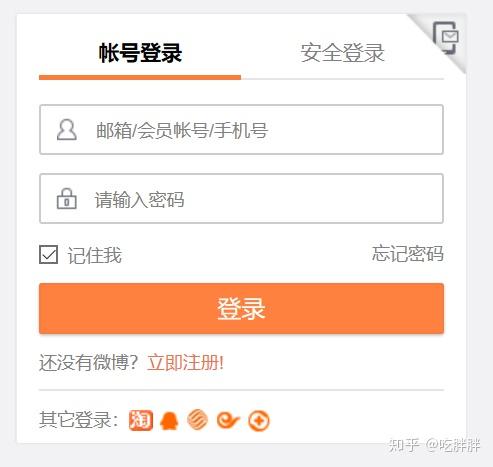
Task: Click the 其它登录 label text
Action: 79,420
